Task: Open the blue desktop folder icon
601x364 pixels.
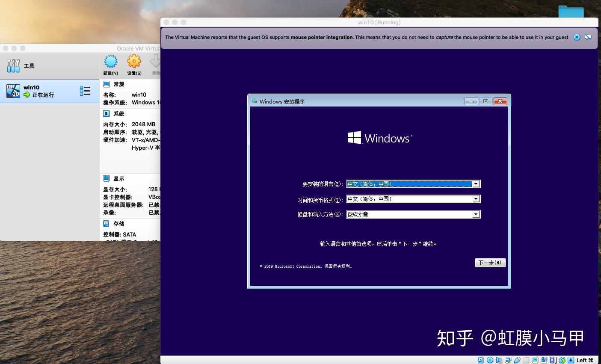Action: 571,12
